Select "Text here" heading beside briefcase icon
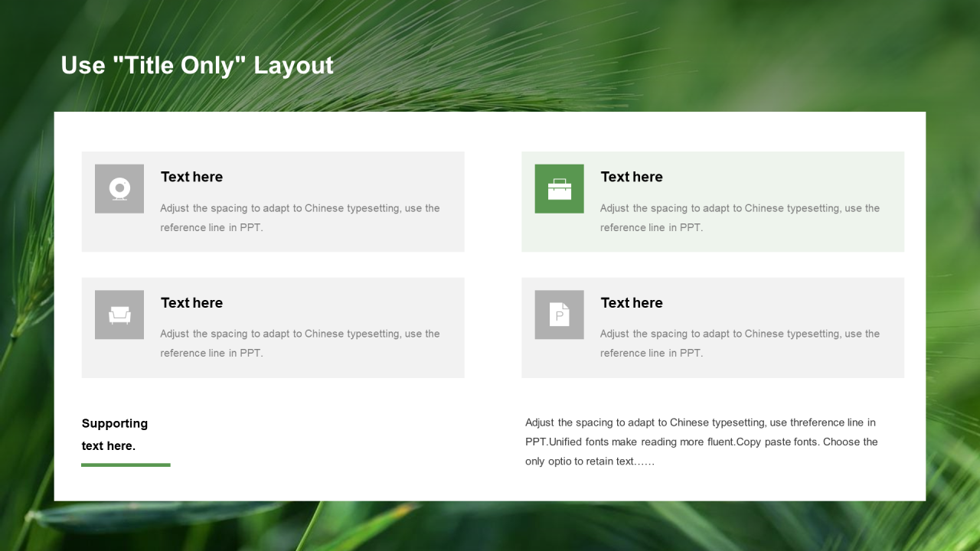This screenshot has height=551, width=980. click(632, 177)
